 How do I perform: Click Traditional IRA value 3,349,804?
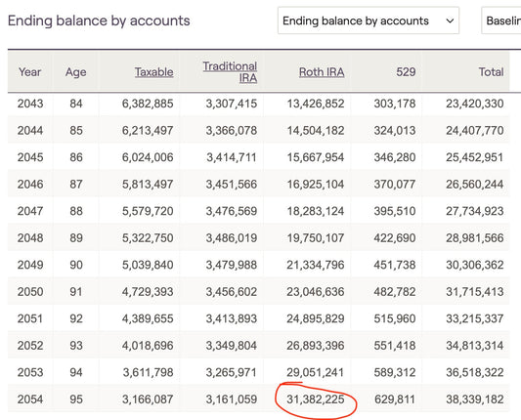click(232, 346)
